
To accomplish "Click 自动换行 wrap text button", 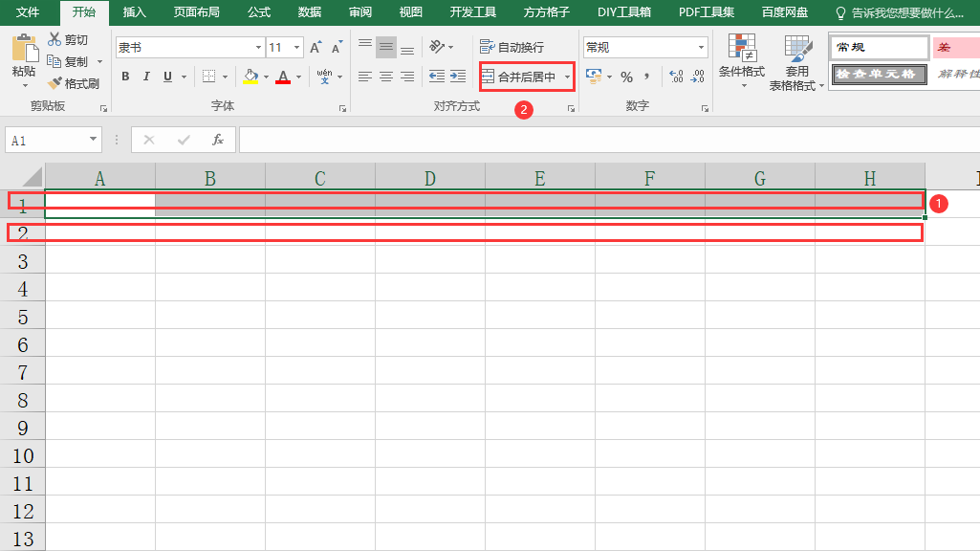I will [x=512, y=47].
